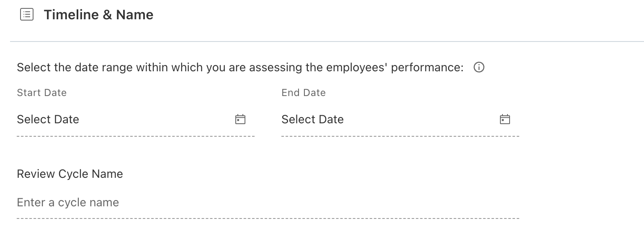Viewport: 644px width, 234px height.
Task: Click the 'Review Cycle Name' label
Action: pos(70,174)
